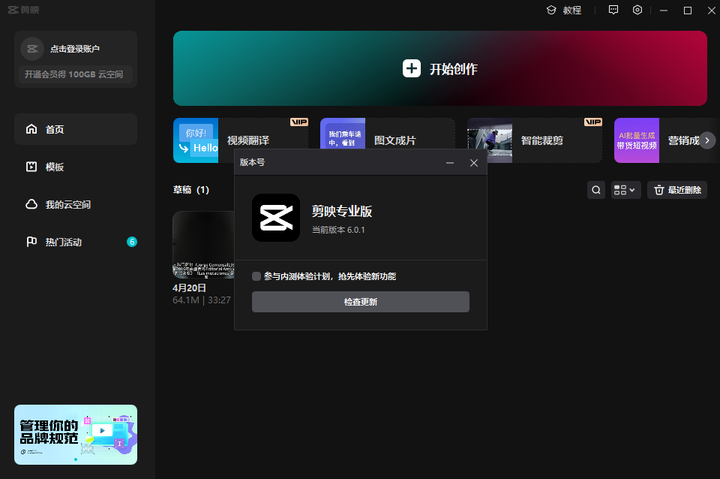Enable 参与内测体验计划 checkbox
Image resolution: width=720 pixels, height=479 pixels.
click(256, 276)
